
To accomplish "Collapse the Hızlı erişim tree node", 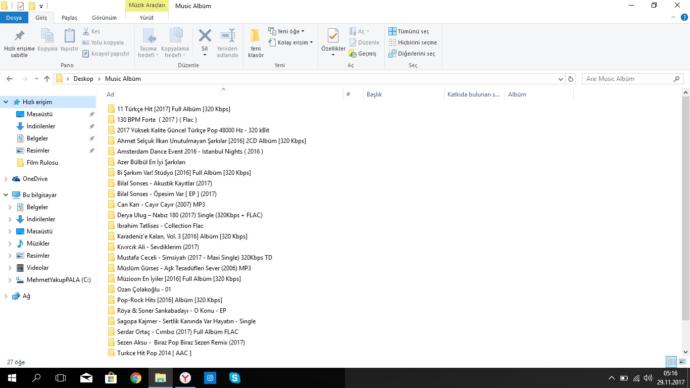I will pyautogui.click(x=6, y=102).
